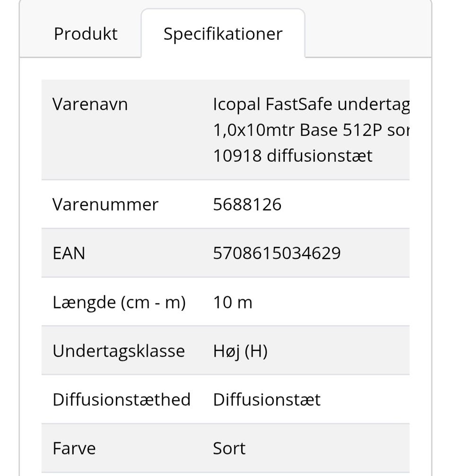
Task: Click the Diffusionstæthed label
Action: [121, 399]
